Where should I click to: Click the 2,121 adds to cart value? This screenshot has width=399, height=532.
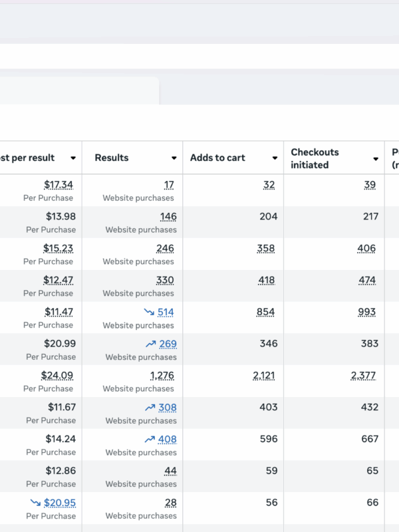264,376
